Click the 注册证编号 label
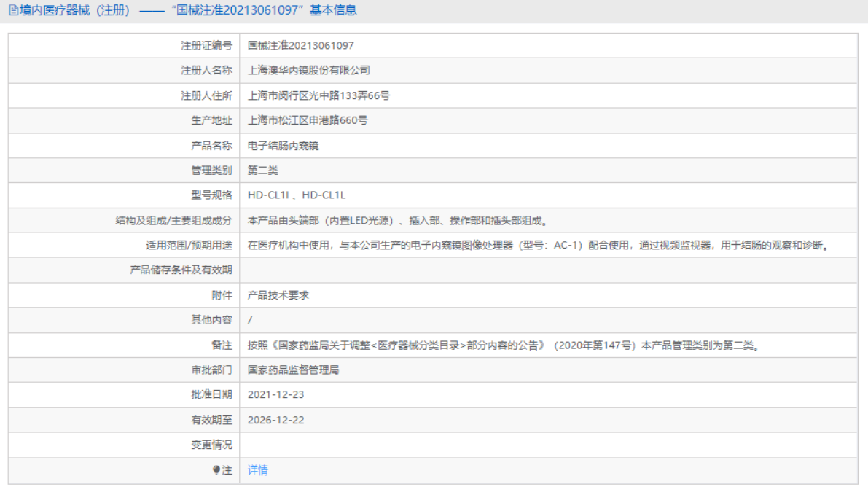This screenshot has width=868, height=492. [x=206, y=45]
